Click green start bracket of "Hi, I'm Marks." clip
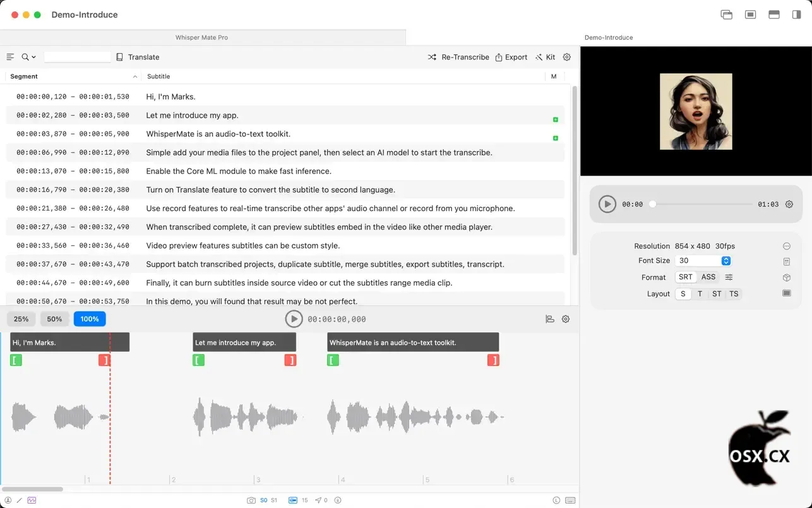812x508 pixels. pos(16,360)
